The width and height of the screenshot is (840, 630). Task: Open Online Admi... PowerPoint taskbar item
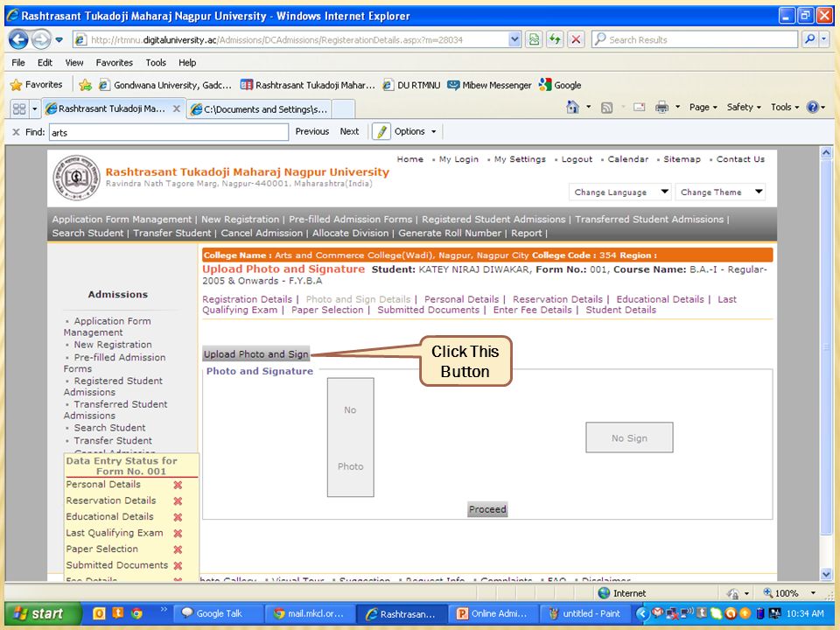point(493,614)
